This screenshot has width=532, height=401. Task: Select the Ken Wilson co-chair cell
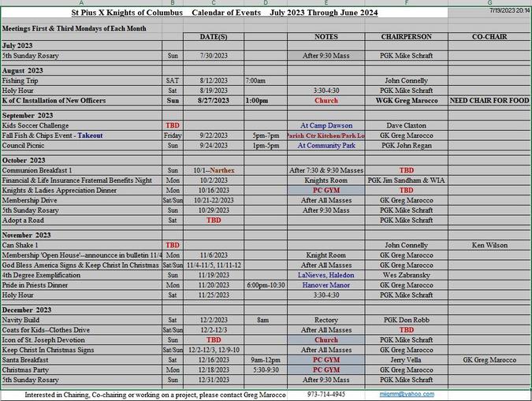coord(489,245)
